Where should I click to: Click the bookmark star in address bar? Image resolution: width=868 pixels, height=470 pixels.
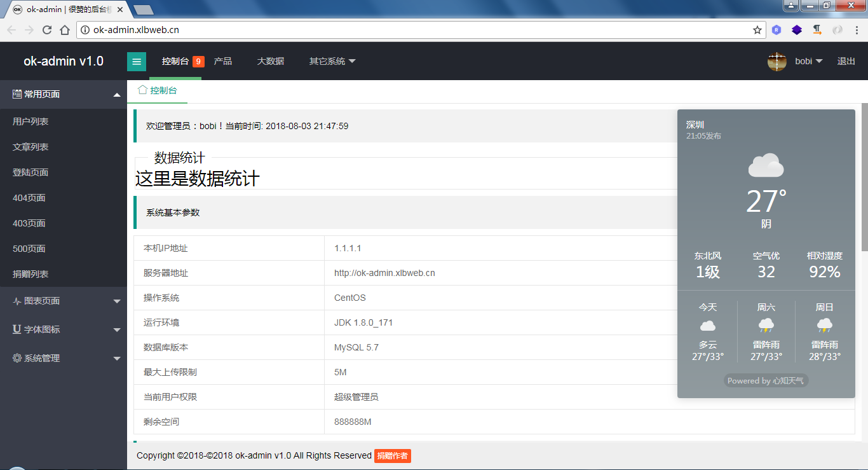pyautogui.click(x=757, y=30)
